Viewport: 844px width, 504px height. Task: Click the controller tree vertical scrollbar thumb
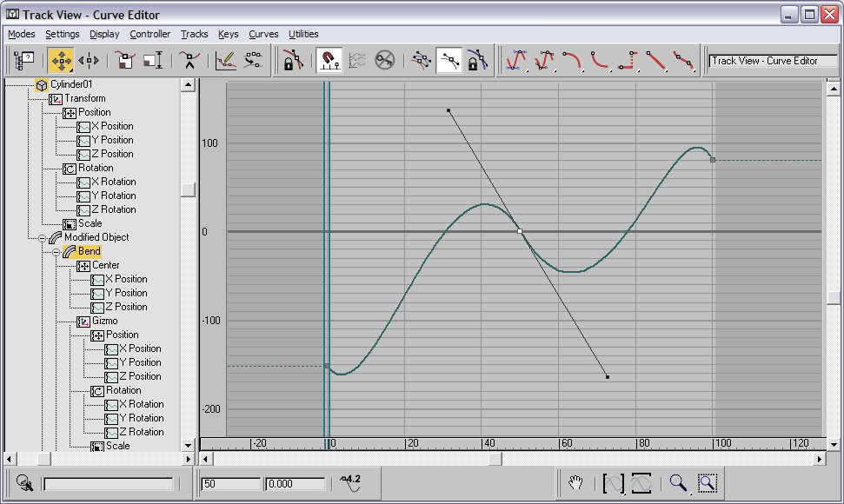[188, 190]
